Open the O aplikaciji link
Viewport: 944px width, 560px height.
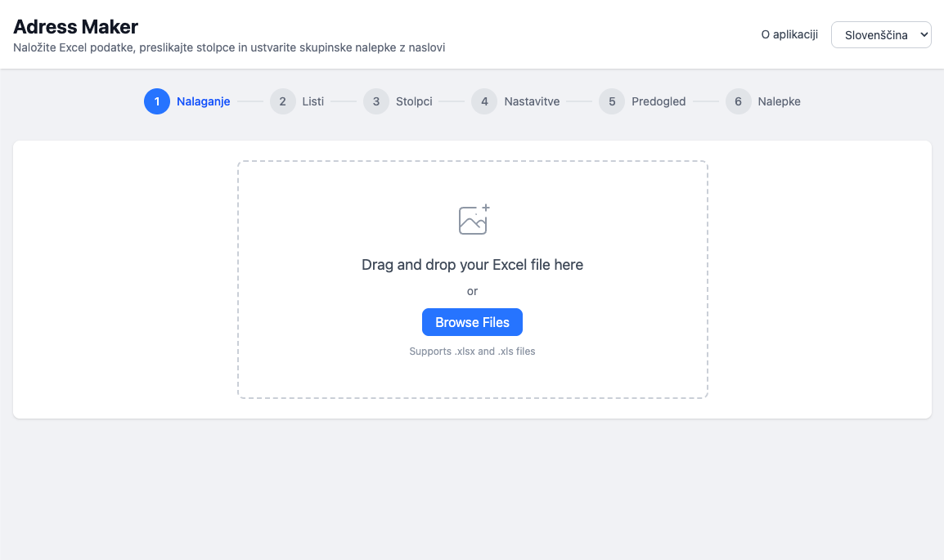click(789, 34)
